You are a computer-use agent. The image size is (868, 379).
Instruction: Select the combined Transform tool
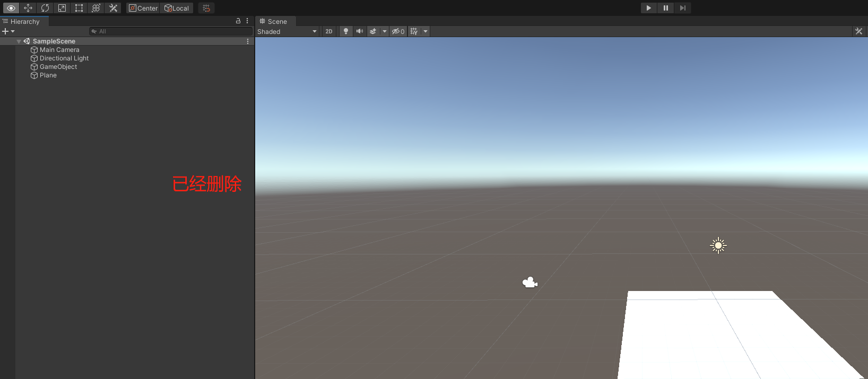pos(96,8)
